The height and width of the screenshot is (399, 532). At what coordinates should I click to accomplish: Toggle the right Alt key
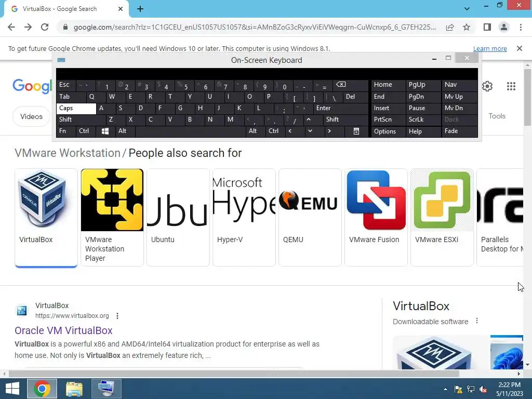255,131
